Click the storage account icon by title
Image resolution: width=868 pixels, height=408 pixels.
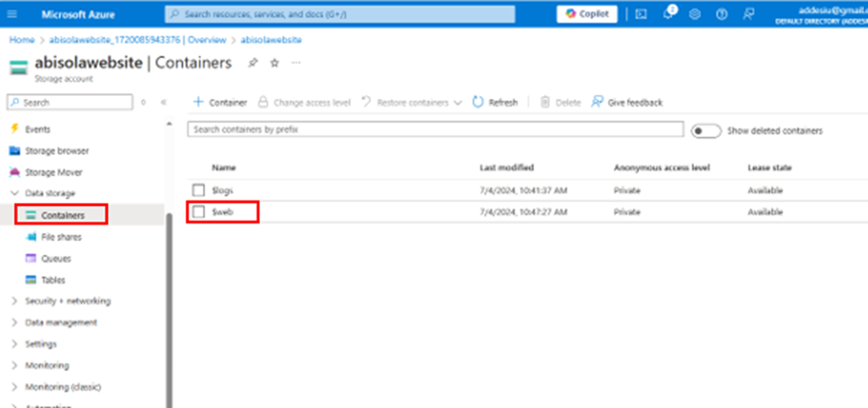pos(18,67)
